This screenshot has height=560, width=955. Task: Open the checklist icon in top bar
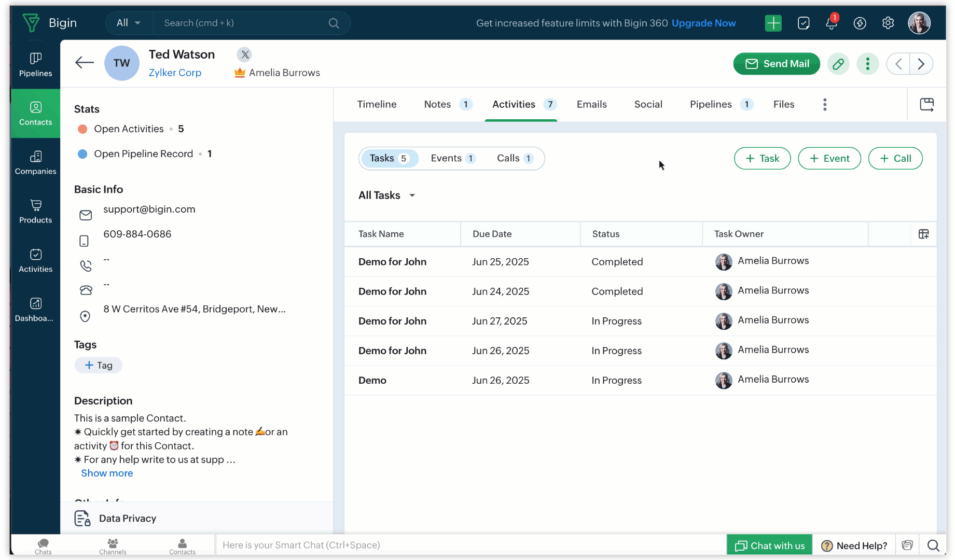pos(804,23)
